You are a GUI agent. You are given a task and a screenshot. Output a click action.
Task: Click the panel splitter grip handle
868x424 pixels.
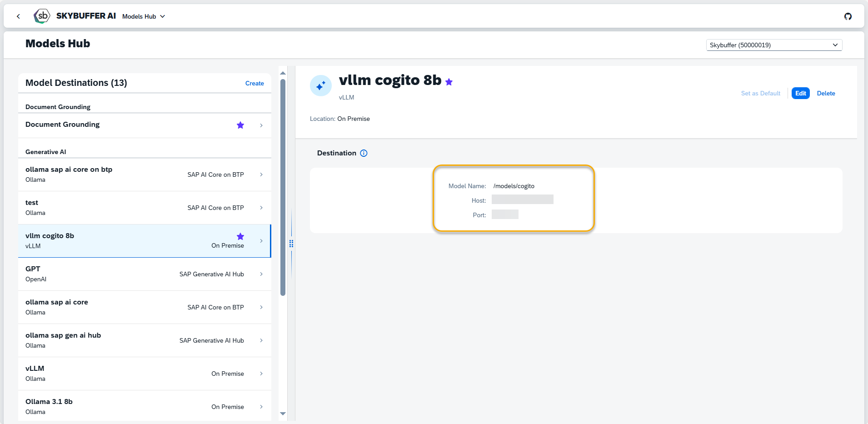[x=291, y=244]
